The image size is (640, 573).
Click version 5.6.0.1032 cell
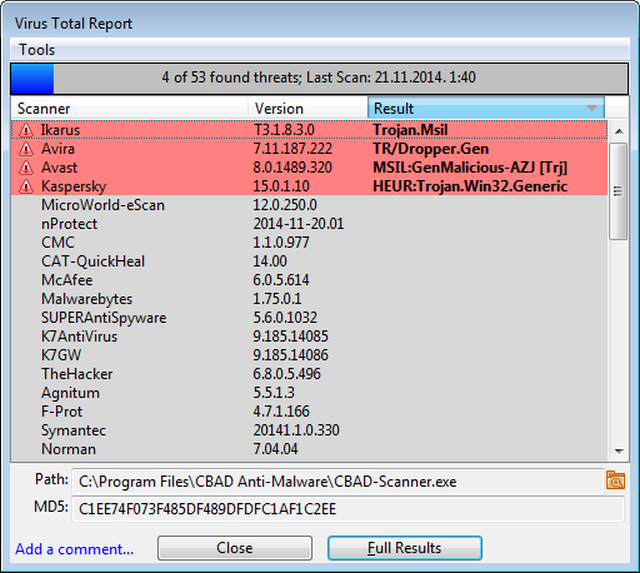pos(285,318)
